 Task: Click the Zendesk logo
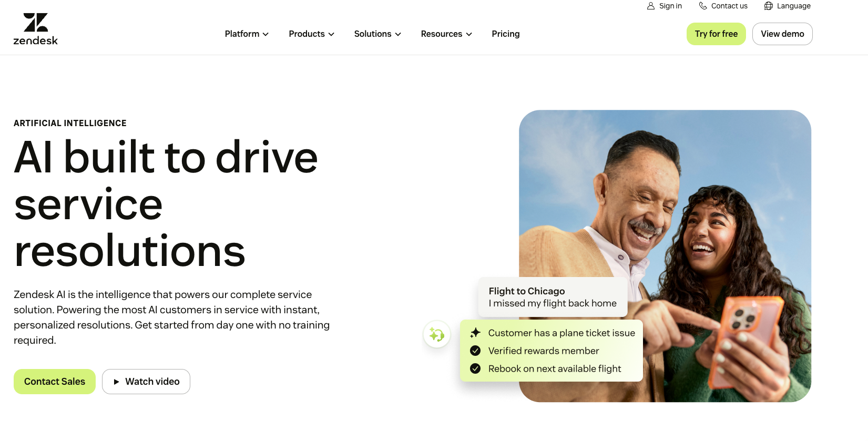click(x=35, y=29)
